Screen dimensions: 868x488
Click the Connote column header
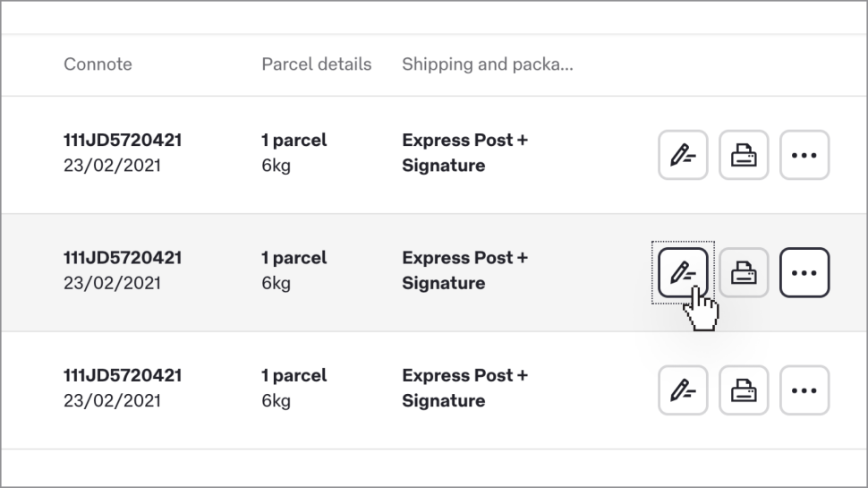click(98, 64)
